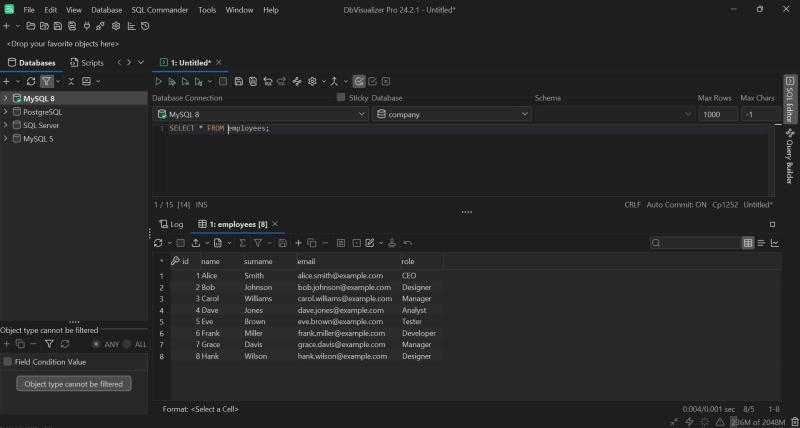Open the Database Connection dropdown showing MySQL 8
Screen dimensions: 800x428
[x=260, y=114]
